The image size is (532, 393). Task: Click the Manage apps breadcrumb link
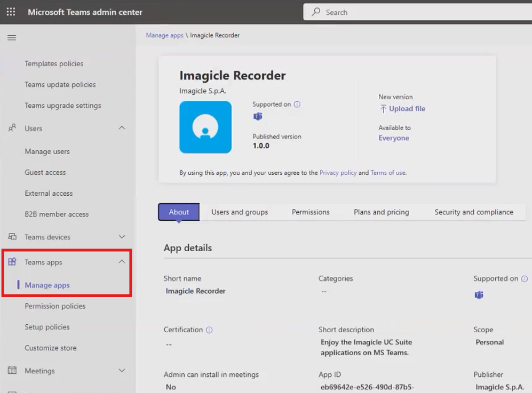click(164, 35)
